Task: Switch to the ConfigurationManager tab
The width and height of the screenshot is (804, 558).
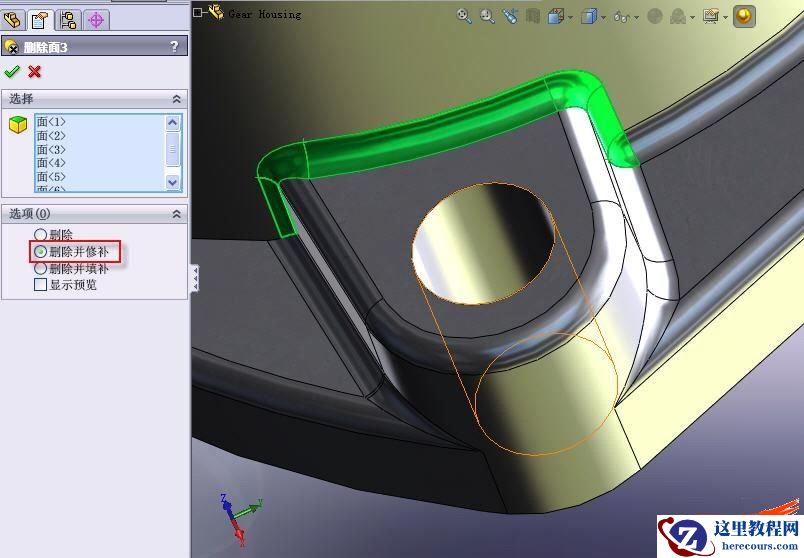Action: [x=69, y=19]
